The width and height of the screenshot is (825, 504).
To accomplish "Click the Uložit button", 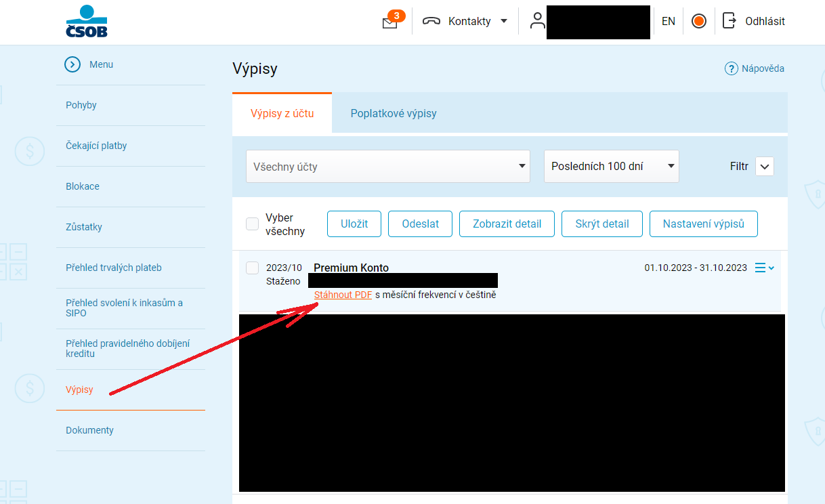I will [354, 224].
